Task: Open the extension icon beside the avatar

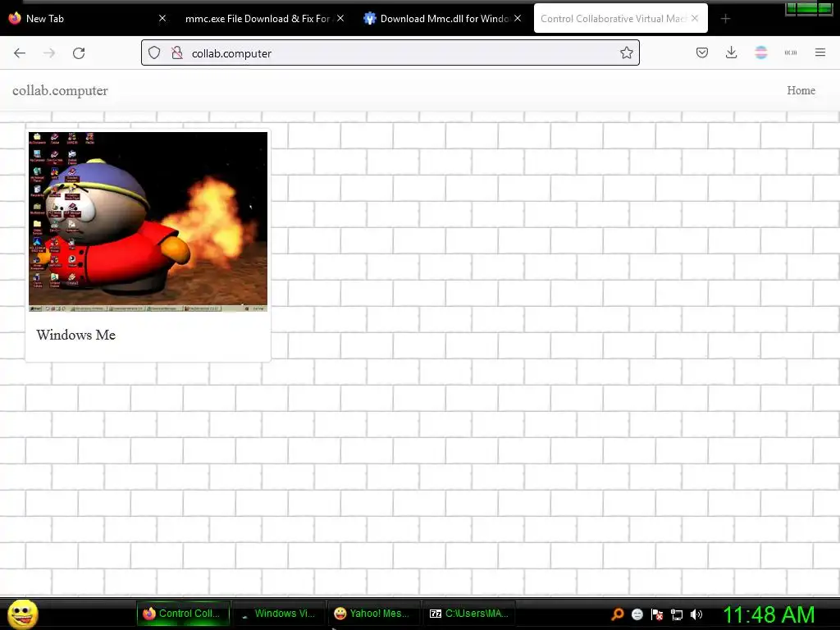Action: coord(791,52)
